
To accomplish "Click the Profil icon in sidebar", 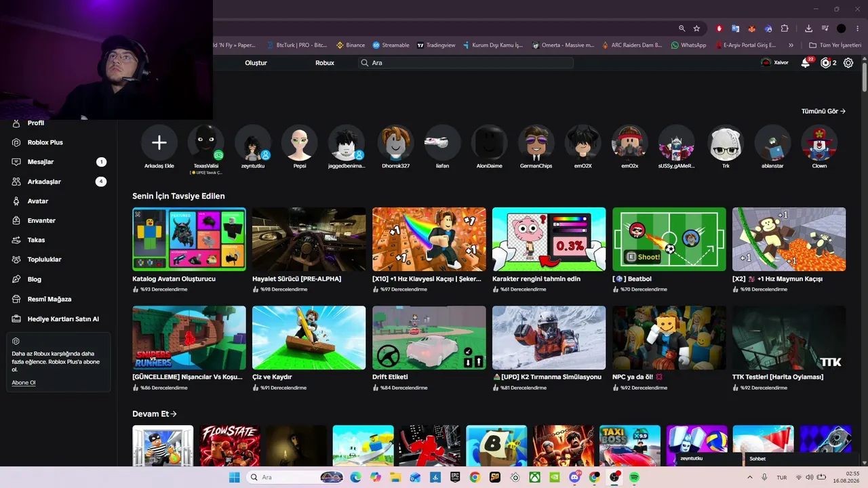I will pos(16,123).
